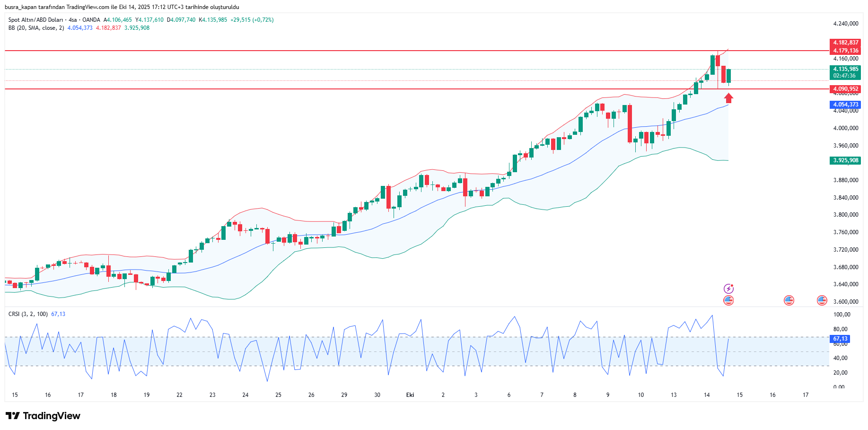Click the red upward arrow marker on chart
This screenshot has width=868, height=430.
click(729, 98)
